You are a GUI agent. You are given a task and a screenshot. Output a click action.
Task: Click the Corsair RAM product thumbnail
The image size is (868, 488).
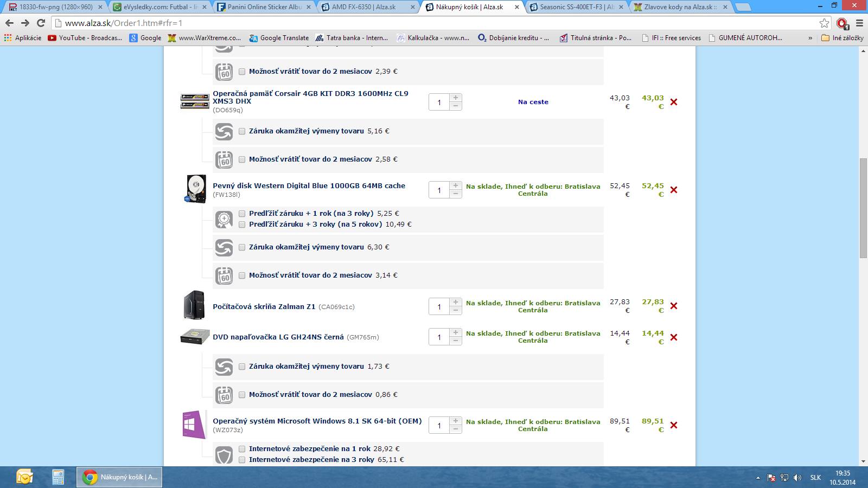tap(194, 101)
